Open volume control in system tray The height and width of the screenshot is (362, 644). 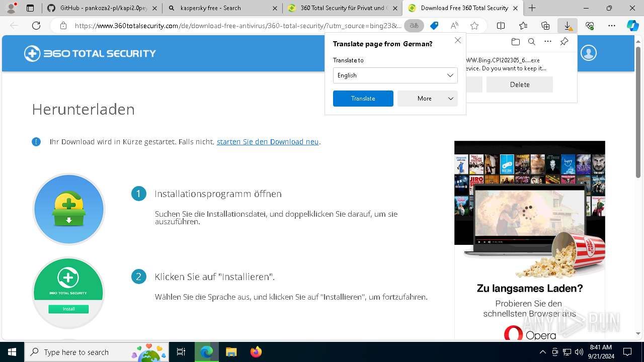pyautogui.click(x=579, y=352)
